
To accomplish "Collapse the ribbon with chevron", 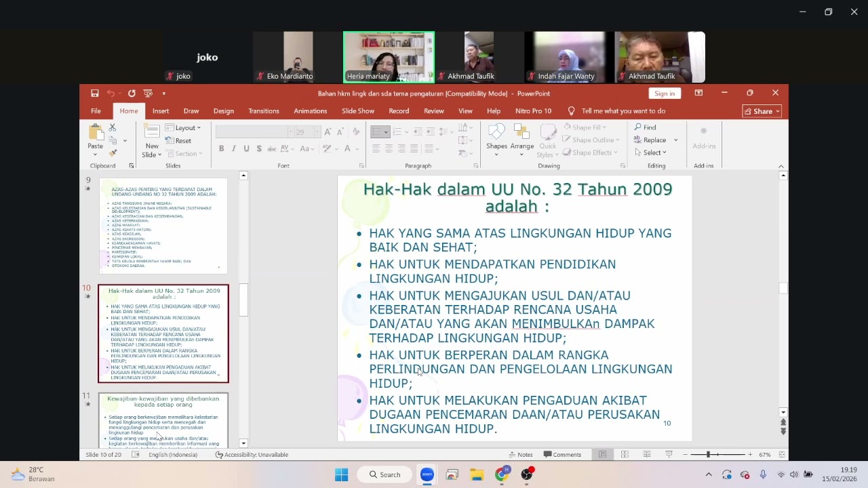I will coord(781,166).
